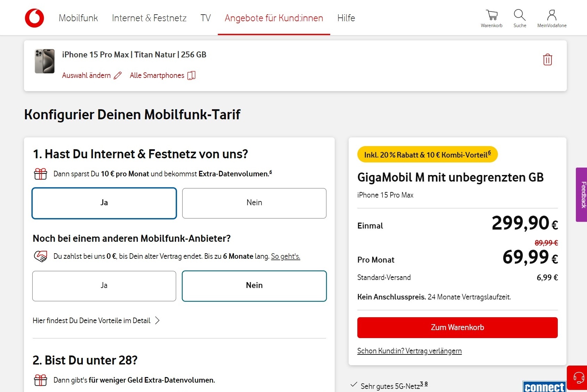
Task: Click the 299,90 € one-time price
Action: [525, 223]
